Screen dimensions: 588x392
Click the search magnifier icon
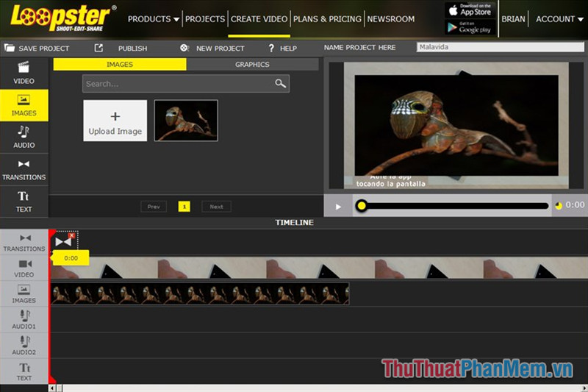(x=280, y=83)
